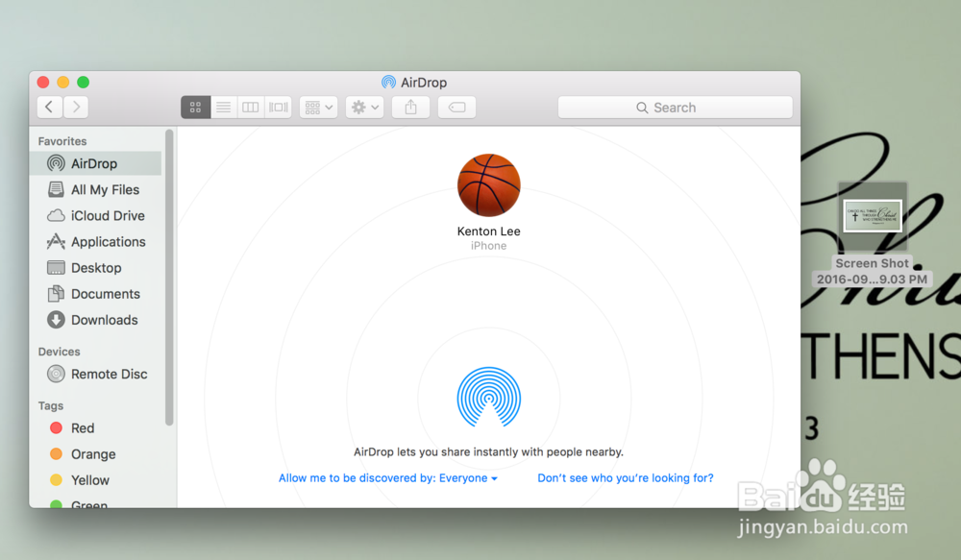Click the AirDrop title bar icon

click(388, 82)
